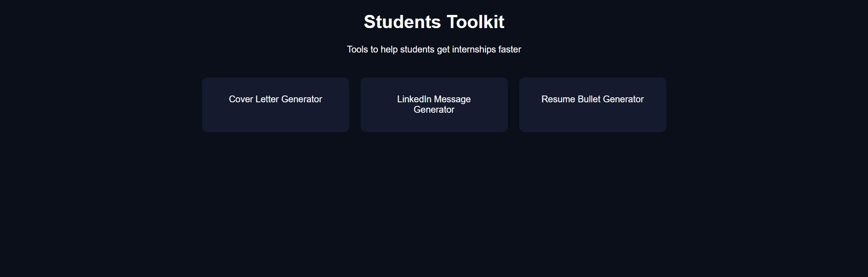Click the LinkedIn Message Generator label text

434,104
